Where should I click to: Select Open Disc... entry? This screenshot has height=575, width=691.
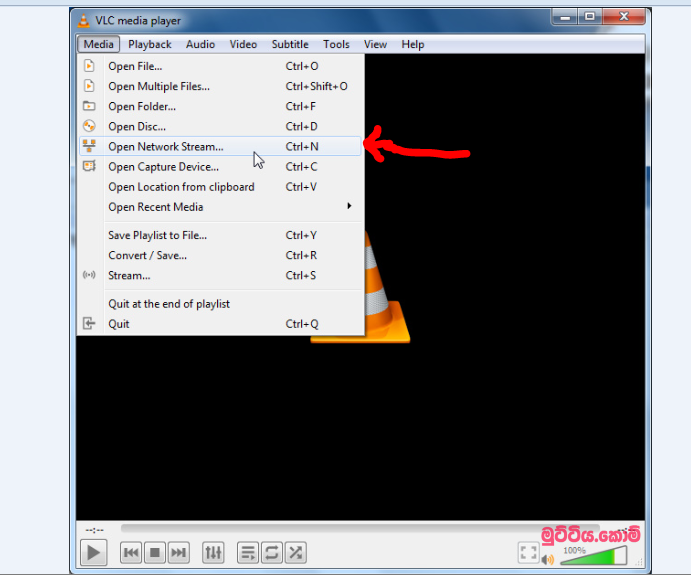[220, 126]
